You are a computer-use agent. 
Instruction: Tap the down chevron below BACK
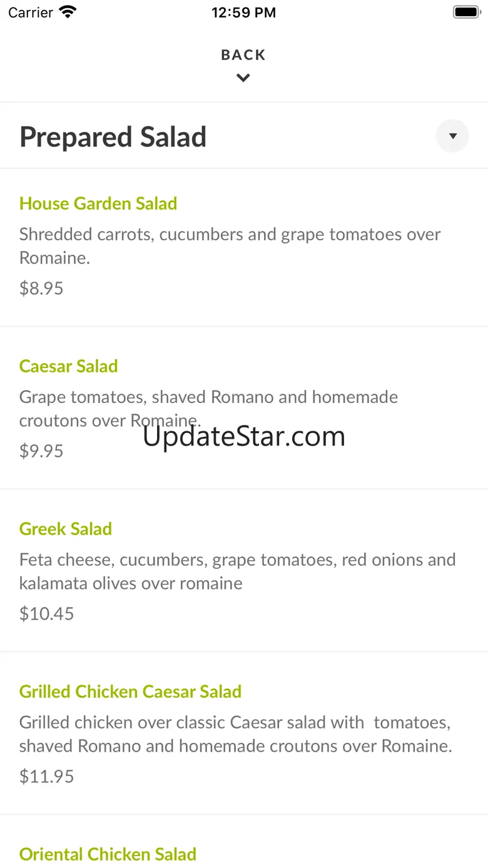coord(243,78)
